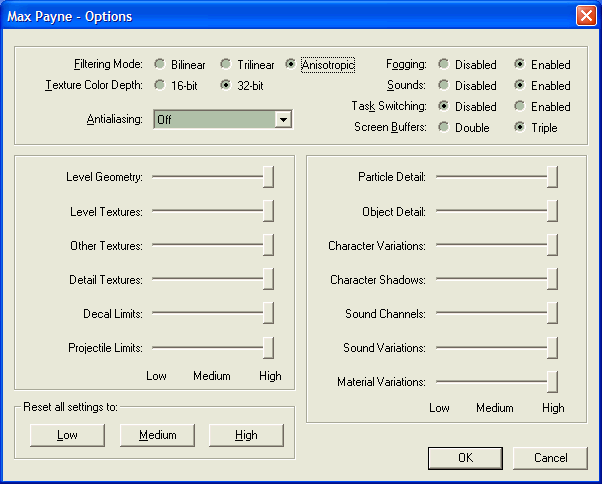
Task: Click the Material Variations slider thumb
Action: (552, 382)
